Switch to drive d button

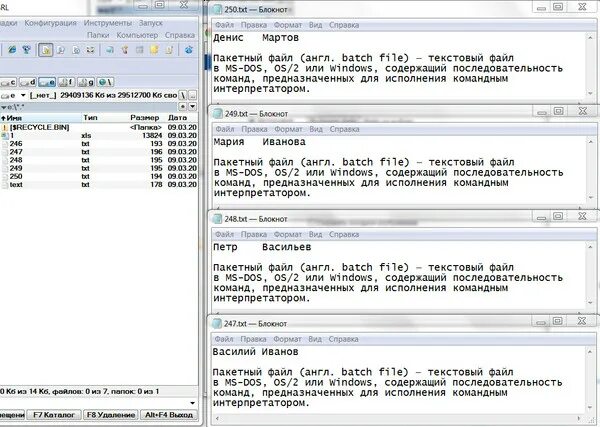click(x=28, y=82)
